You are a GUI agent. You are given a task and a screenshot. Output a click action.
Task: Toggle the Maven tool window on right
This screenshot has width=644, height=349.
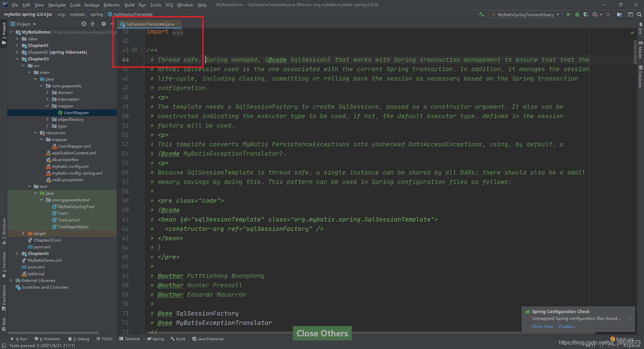[x=640, y=50]
